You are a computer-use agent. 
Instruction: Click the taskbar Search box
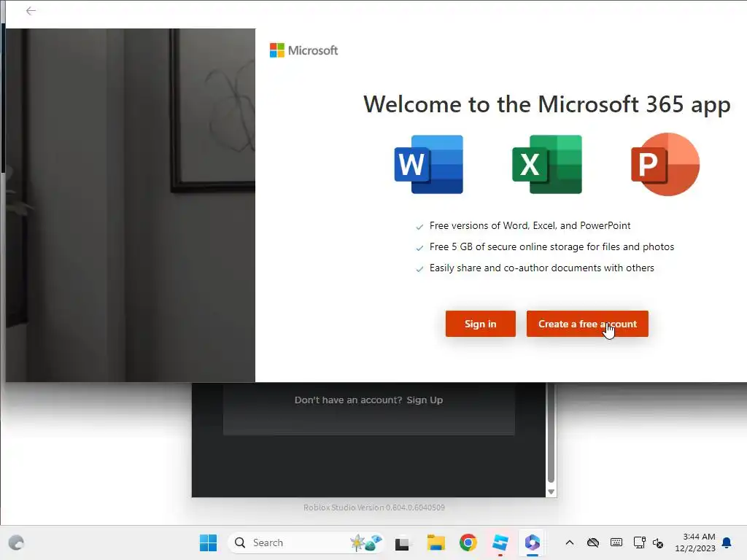(306, 542)
